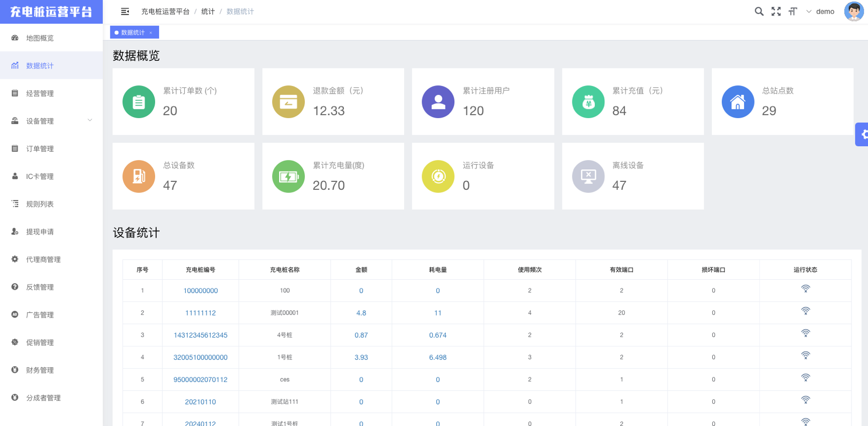Open the header search icon

point(759,12)
